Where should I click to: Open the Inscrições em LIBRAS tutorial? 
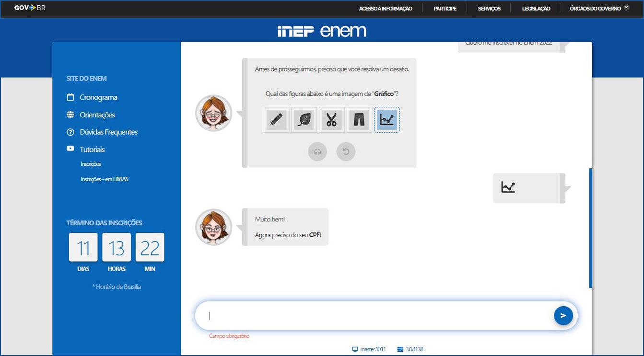(105, 179)
